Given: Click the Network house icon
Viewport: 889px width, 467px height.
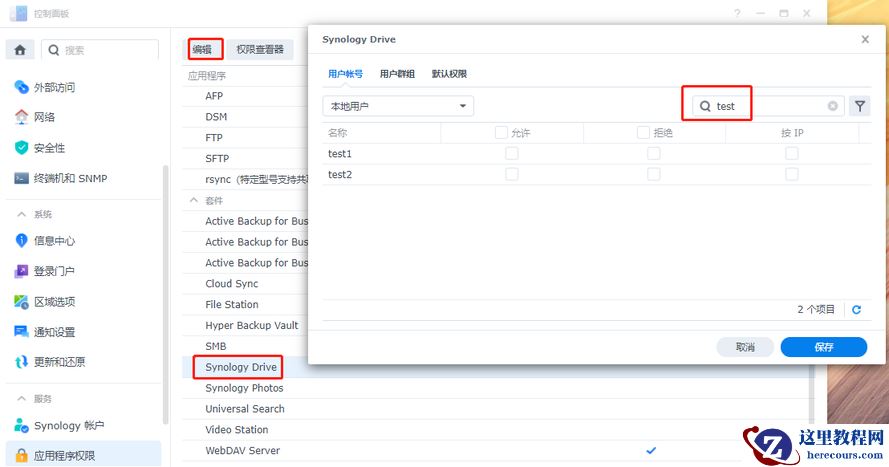Looking at the screenshot, I should [21, 117].
